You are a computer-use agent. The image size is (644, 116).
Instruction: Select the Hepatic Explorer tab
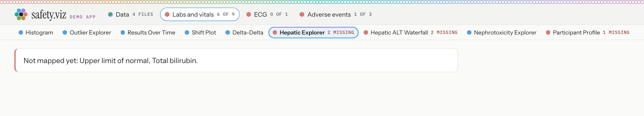[x=313, y=32]
